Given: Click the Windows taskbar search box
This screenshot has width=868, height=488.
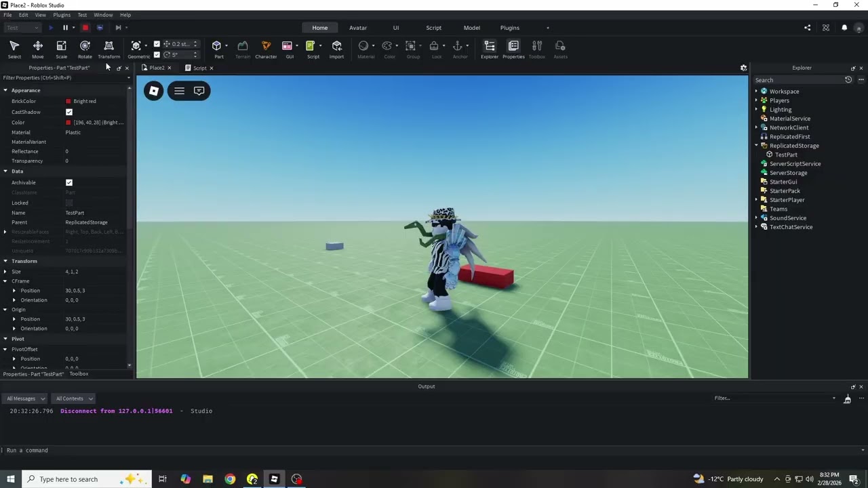Looking at the screenshot, I should [x=88, y=479].
